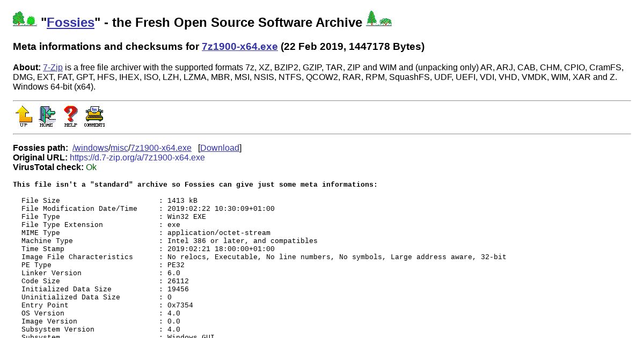
Task: Open the HELP question mark icon
Action: (x=70, y=116)
